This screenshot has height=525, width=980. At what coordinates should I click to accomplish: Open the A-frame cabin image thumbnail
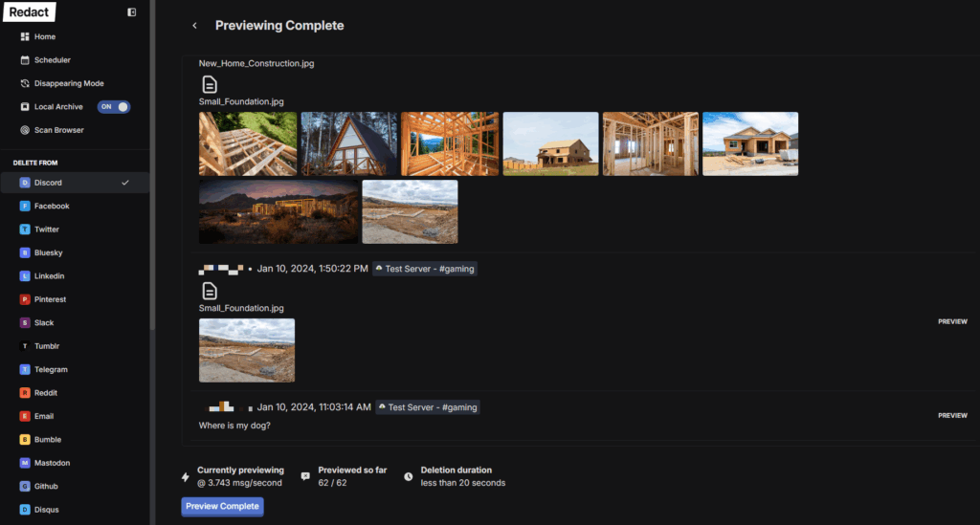tap(348, 143)
